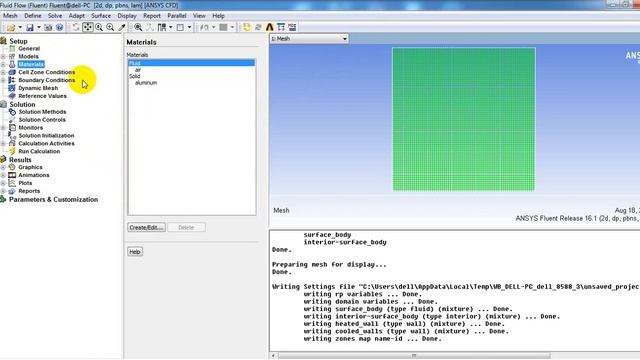Click the camera save-picture toolbar icon
This screenshot has width=640, height=360.
tap(48, 27)
